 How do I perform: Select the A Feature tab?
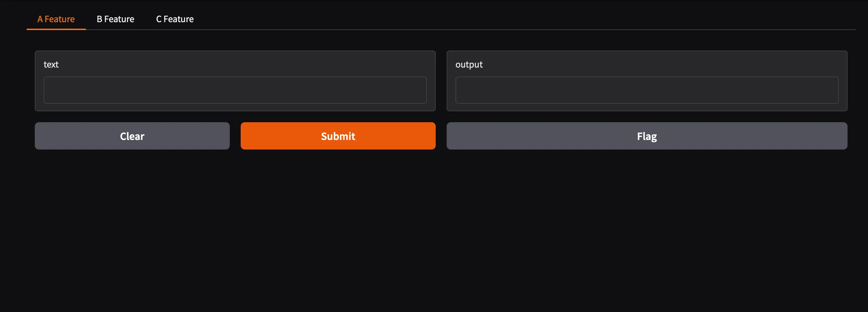pyautogui.click(x=56, y=19)
